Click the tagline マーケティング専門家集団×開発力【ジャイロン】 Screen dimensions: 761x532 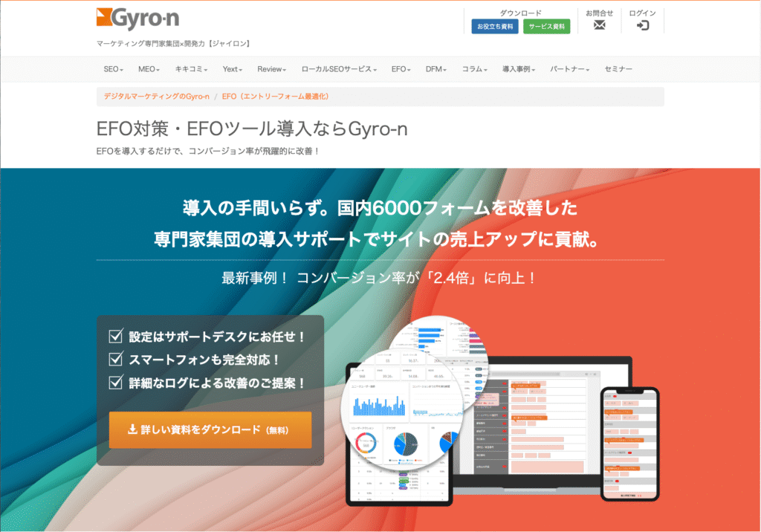coord(174,44)
